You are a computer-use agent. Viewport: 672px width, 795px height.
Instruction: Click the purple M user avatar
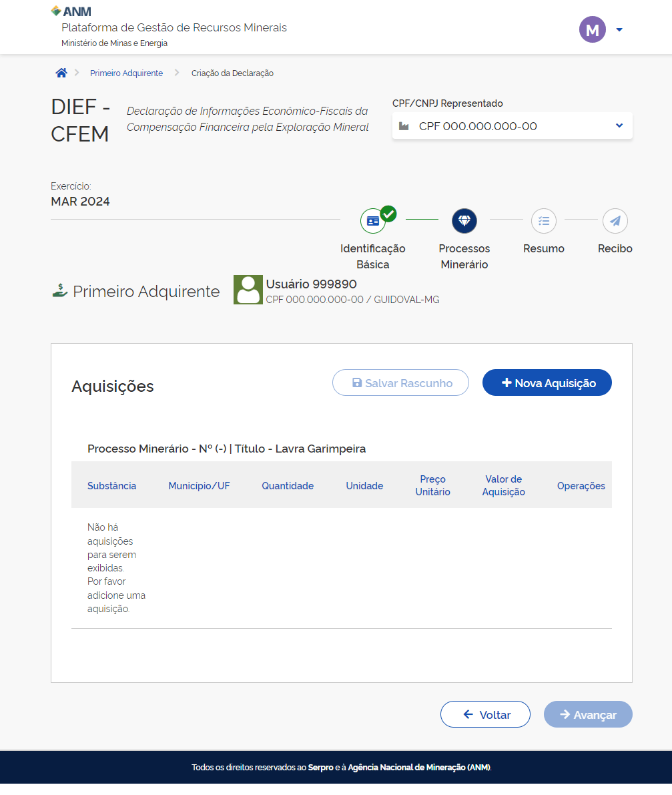point(592,29)
